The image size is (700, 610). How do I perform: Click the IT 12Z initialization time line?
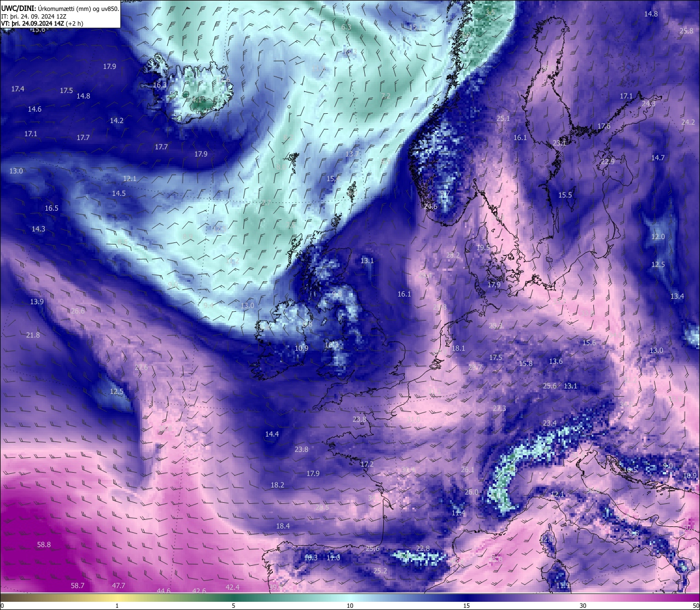pos(34,16)
